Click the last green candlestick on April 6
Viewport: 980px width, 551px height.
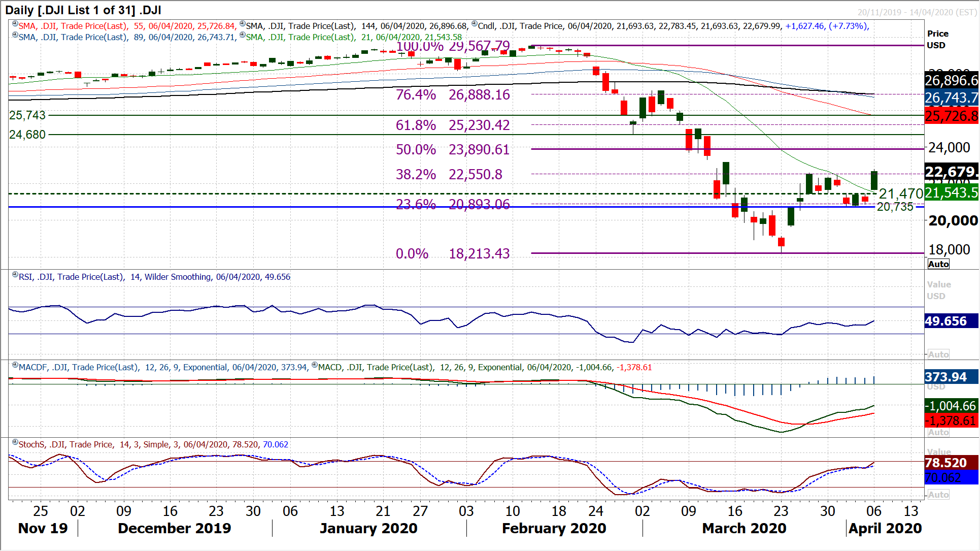pos(874,180)
